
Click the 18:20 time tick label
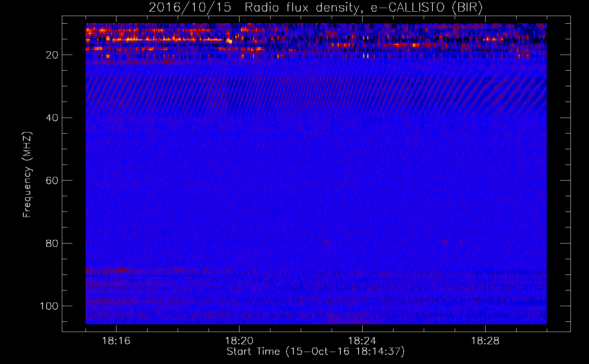[239, 341]
